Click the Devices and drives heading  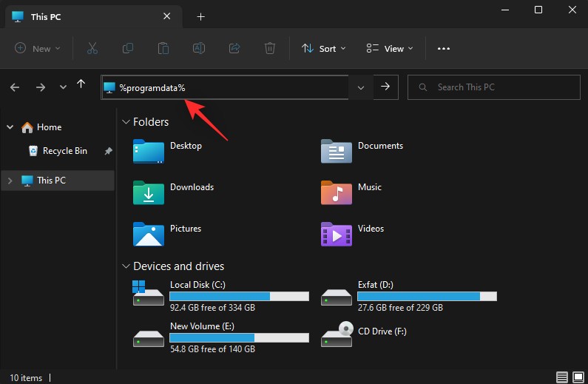pyautogui.click(x=179, y=266)
